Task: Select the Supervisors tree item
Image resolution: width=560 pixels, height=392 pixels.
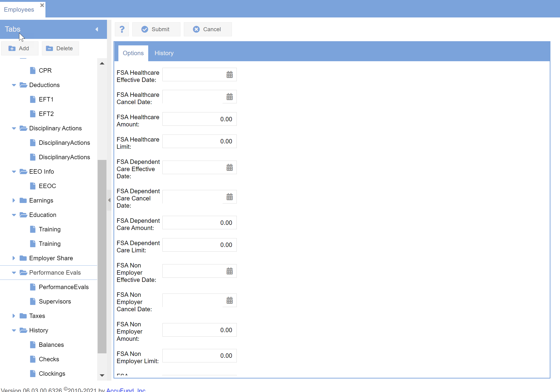Action: 55,301
